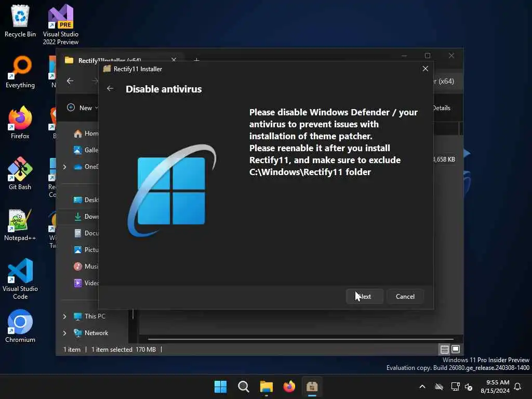The height and width of the screenshot is (399, 532).
Task: Open Notepad++ desktop shortcut
Action: (20, 224)
